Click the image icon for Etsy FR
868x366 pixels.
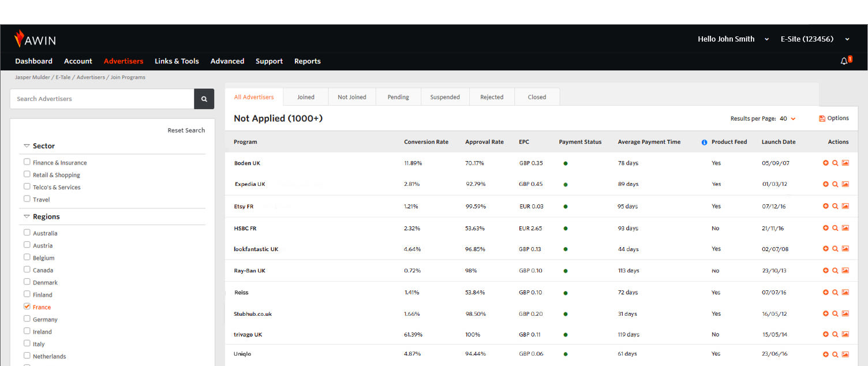(845, 206)
